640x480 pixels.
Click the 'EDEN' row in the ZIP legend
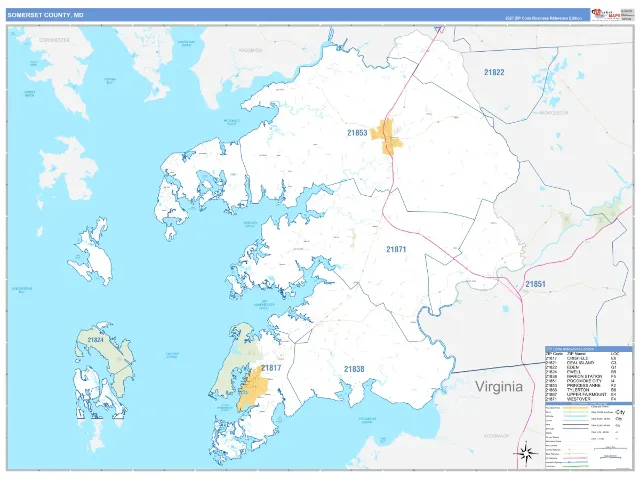pos(582,367)
